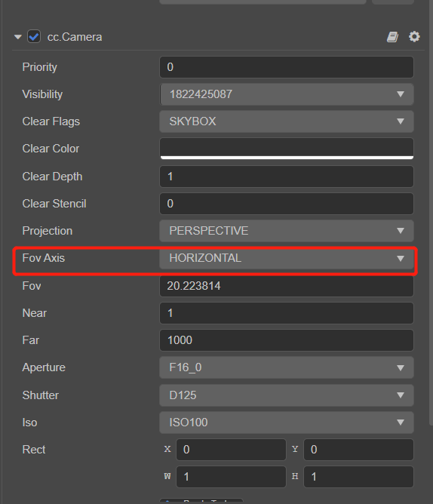Open the Clear Flags dropdown set to SKYBOX
Screen dimensions: 433x504
point(287,121)
